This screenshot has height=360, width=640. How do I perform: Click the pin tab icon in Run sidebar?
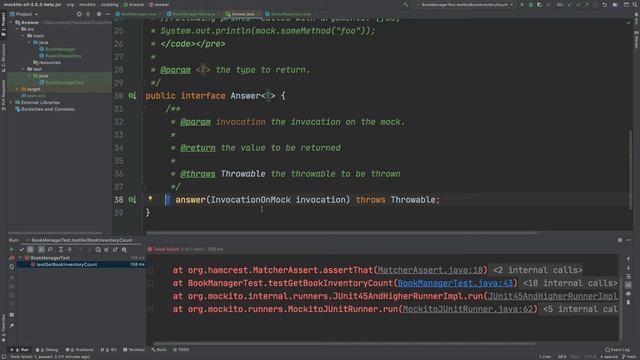(x=11, y=326)
